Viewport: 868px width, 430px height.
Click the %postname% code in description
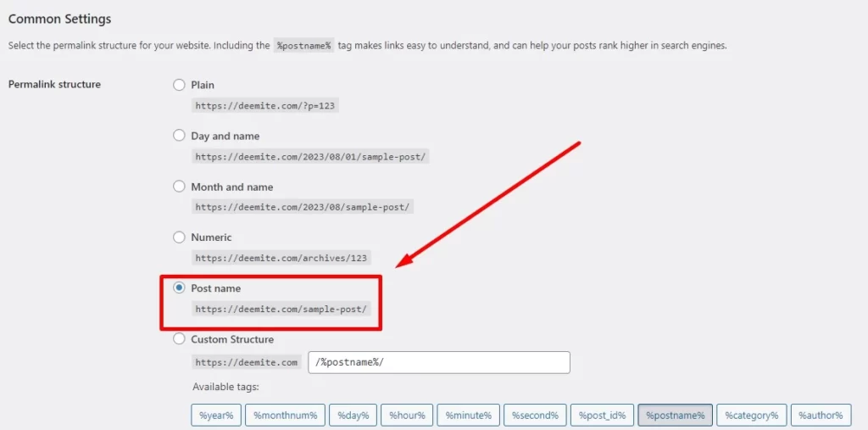click(x=304, y=46)
